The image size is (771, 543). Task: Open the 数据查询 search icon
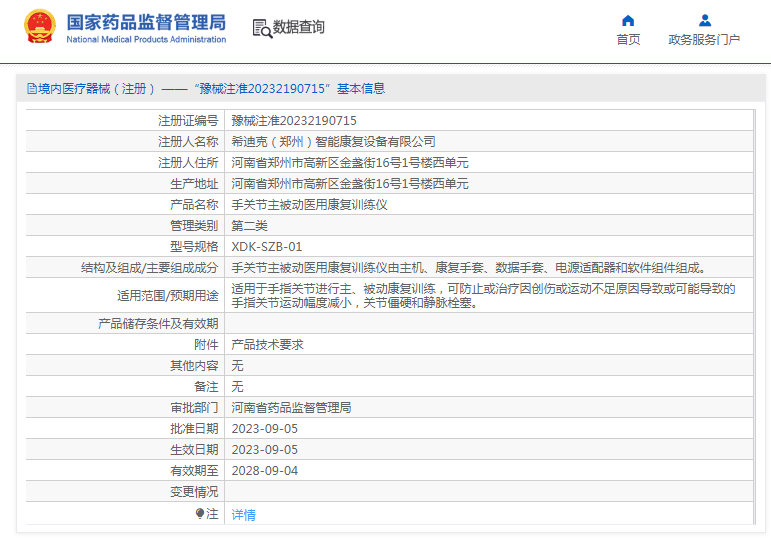[262, 28]
